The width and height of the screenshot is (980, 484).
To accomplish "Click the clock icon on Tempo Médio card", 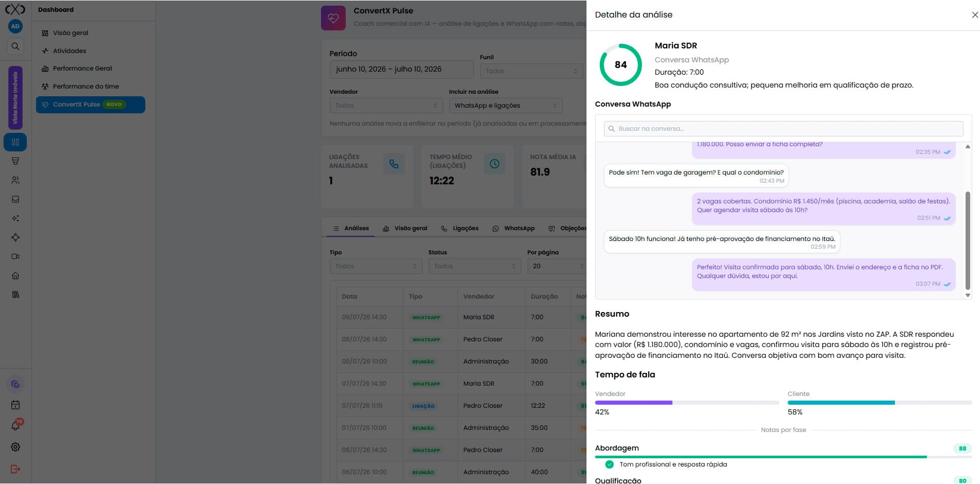I will pos(495,164).
